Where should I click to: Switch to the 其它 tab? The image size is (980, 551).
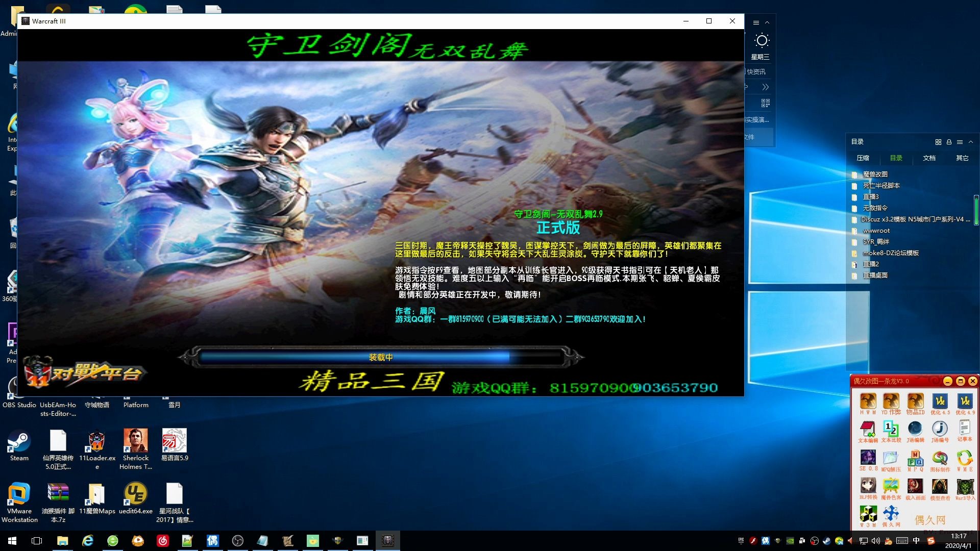[962, 158]
